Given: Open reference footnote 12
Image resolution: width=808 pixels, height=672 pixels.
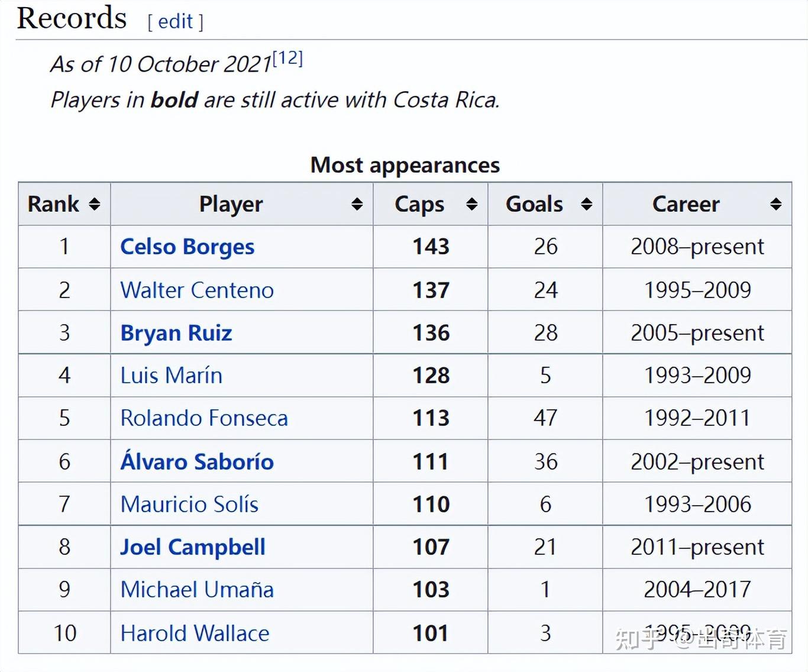Looking at the screenshot, I should click(x=287, y=58).
